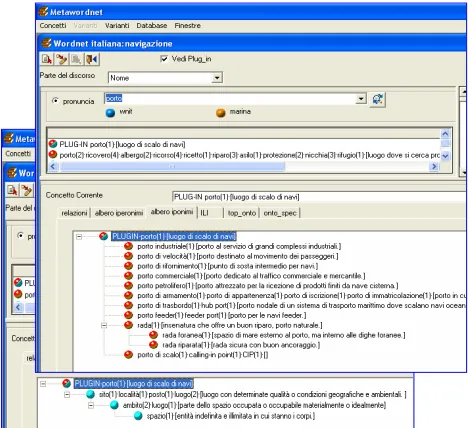Click icon next to porto industriale(1)

coord(128,246)
